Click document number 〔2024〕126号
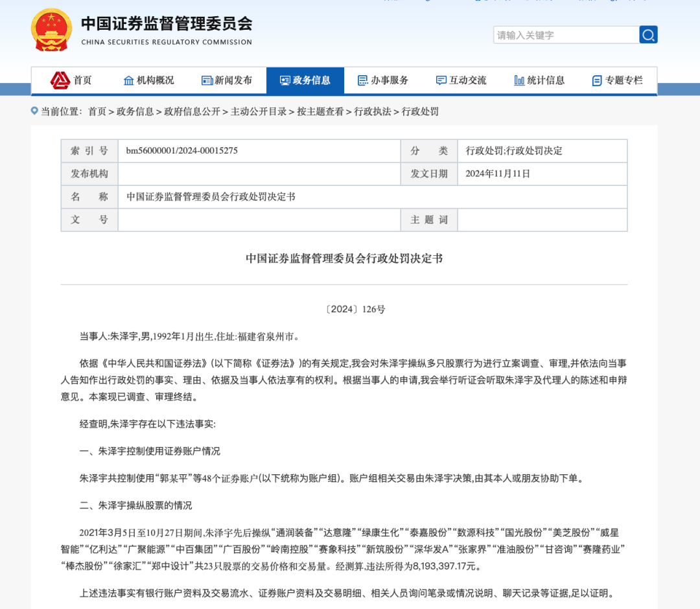 (355, 309)
